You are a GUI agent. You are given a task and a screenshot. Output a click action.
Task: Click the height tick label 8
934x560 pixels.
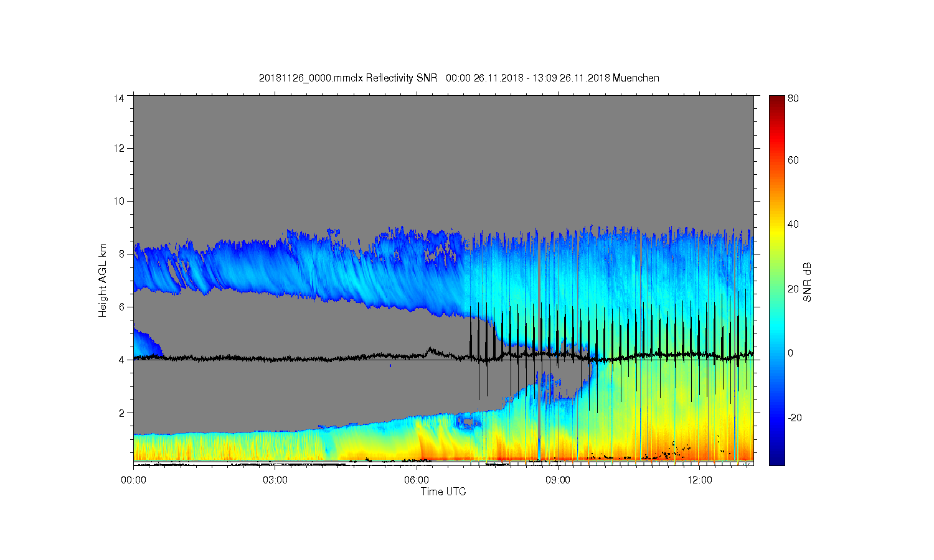(x=122, y=254)
